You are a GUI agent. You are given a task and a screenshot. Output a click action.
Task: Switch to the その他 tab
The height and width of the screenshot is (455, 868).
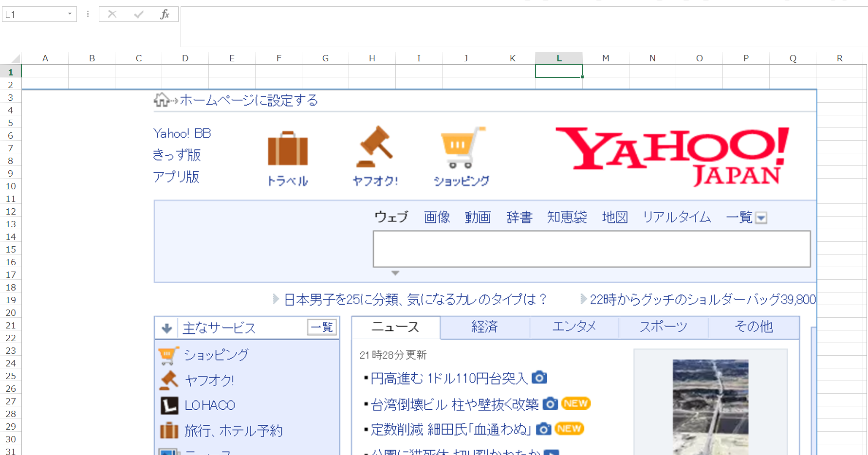tap(754, 327)
